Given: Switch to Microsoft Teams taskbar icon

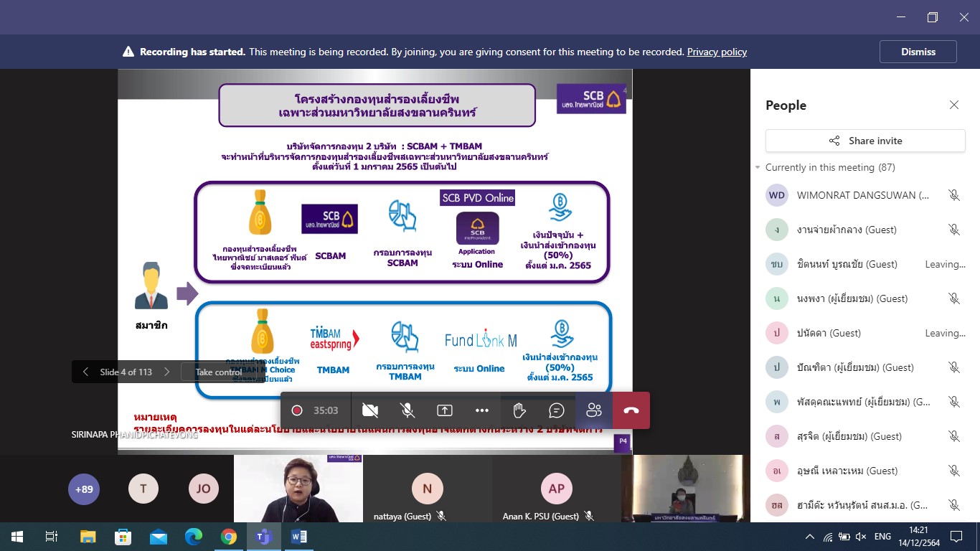Looking at the screenshot, I should (x=264, y=537).
